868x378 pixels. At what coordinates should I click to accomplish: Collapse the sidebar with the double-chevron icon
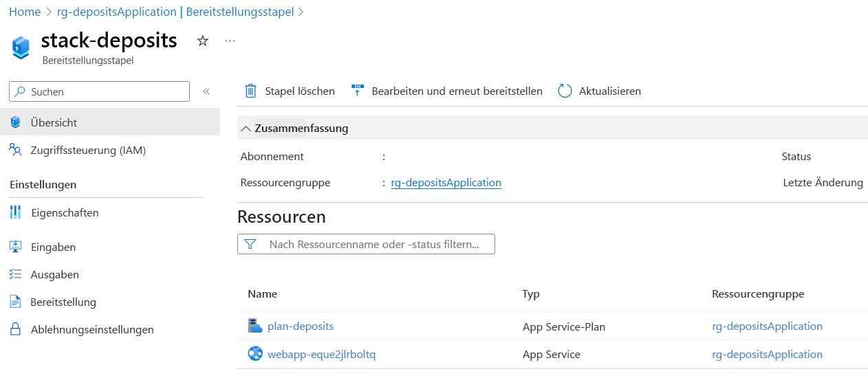coord(206,91)
